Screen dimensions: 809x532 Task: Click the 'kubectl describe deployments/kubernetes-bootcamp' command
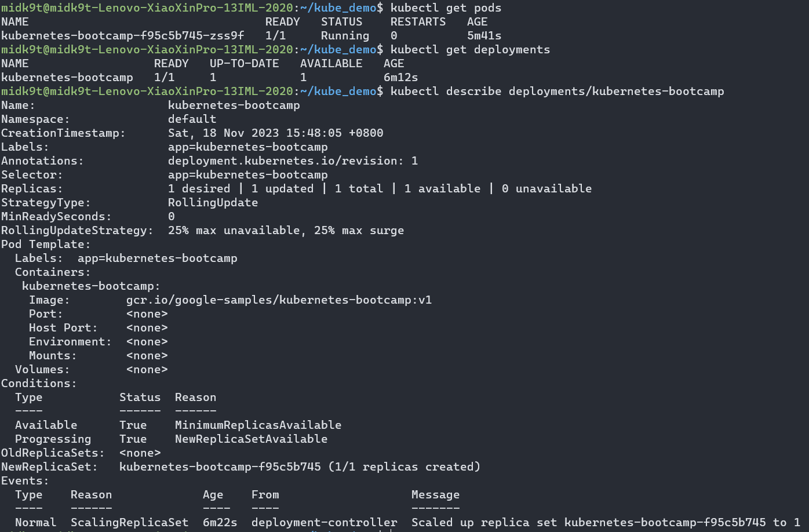coord(557,91)
